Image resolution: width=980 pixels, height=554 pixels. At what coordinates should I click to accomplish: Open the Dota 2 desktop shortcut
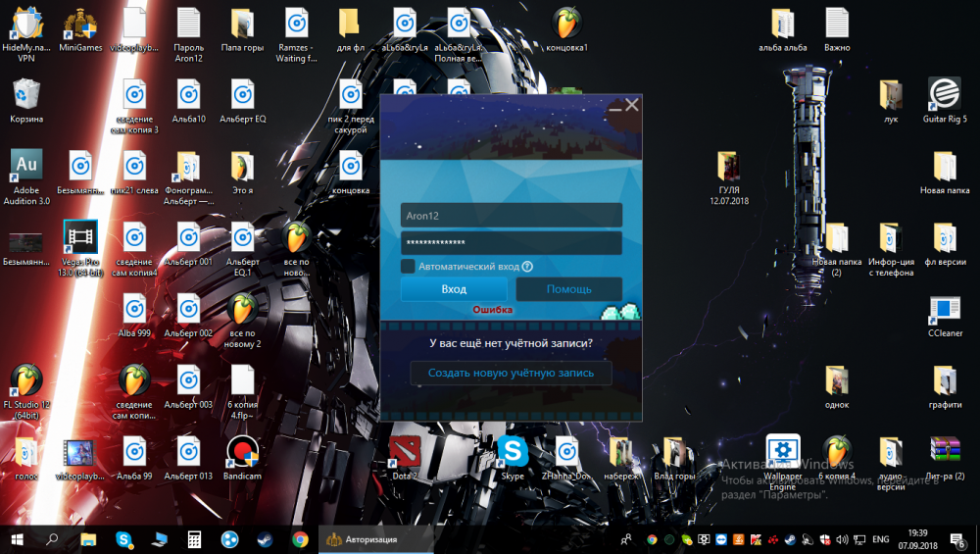coord(404,454)
